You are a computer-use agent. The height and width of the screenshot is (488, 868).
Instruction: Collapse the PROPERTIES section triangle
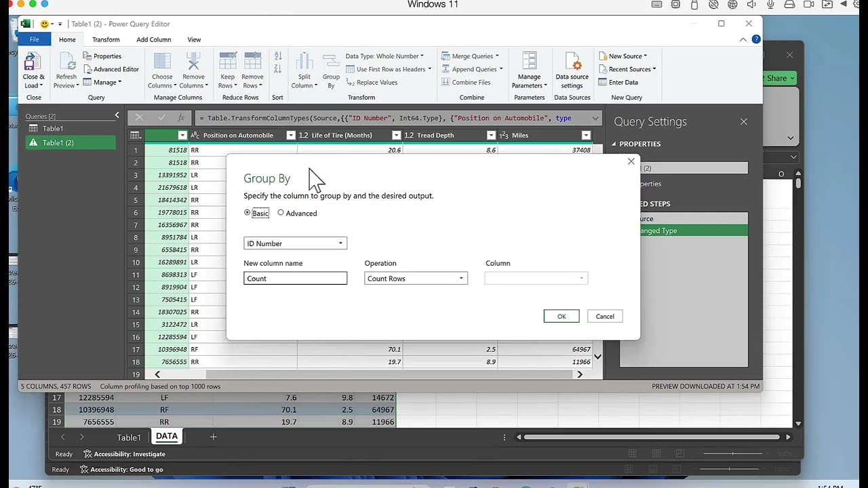pyautogui.click(x=614, y=144)
